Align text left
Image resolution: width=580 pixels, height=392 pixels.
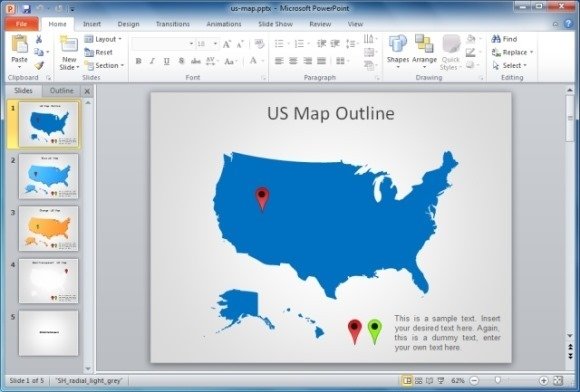tap(279, 61)
